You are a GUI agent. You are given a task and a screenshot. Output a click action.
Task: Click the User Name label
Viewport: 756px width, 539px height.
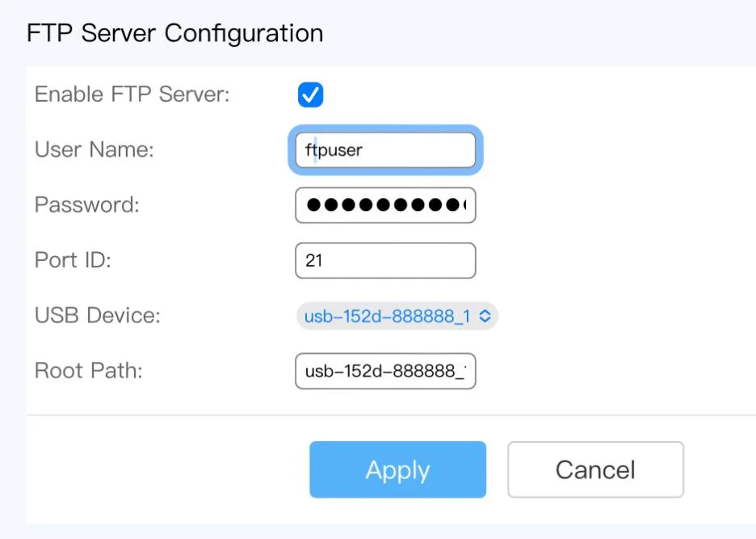[94, 149]
